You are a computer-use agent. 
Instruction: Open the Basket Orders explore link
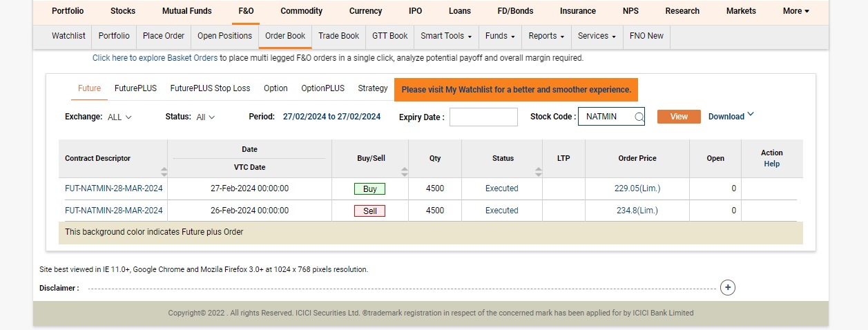pyautogui.click(x=155, y=58)
